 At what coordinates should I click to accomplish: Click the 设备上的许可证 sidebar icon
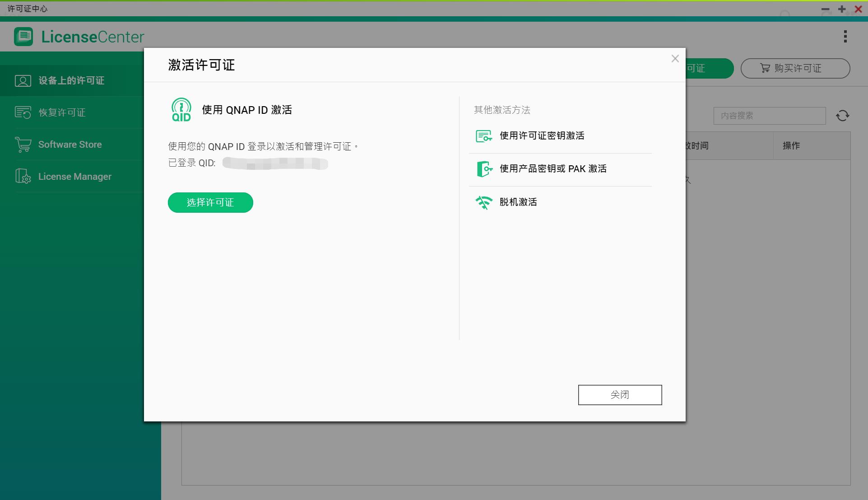23,80
